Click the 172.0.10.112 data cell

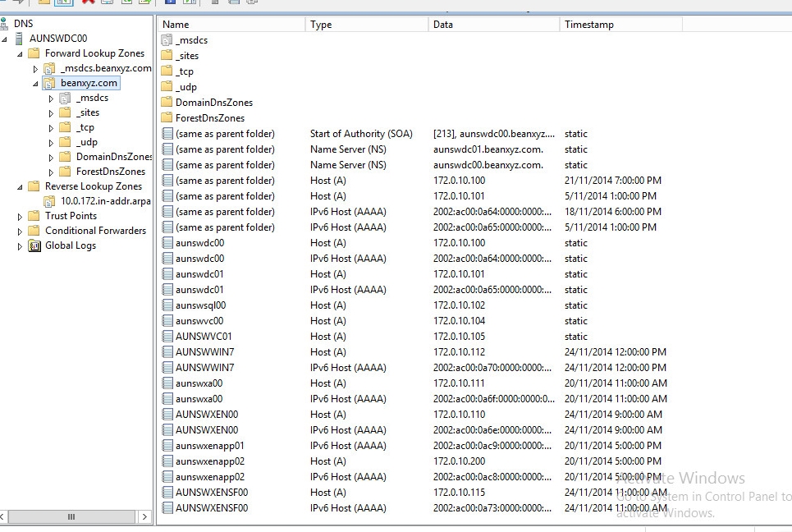[459, 351]
